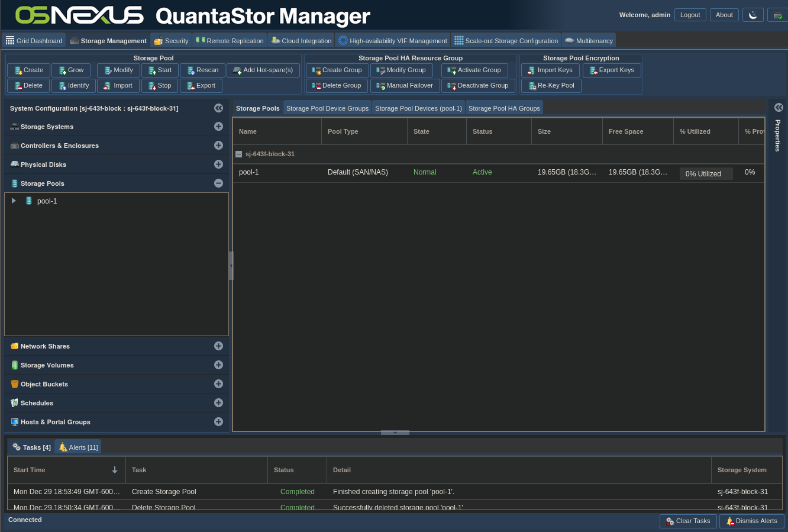Screen dimensions: 788x532
Task: Expand the pool-1 tree node
Action: click(14, 201)
